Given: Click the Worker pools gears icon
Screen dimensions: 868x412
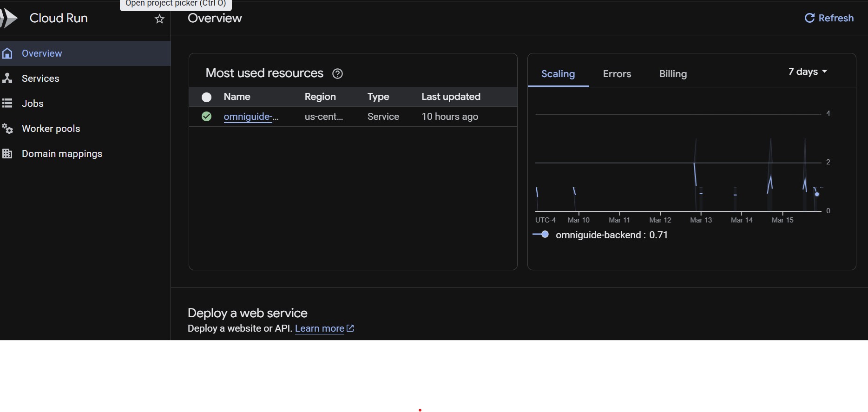Looking at the screenshot, I should coord(7,128).
